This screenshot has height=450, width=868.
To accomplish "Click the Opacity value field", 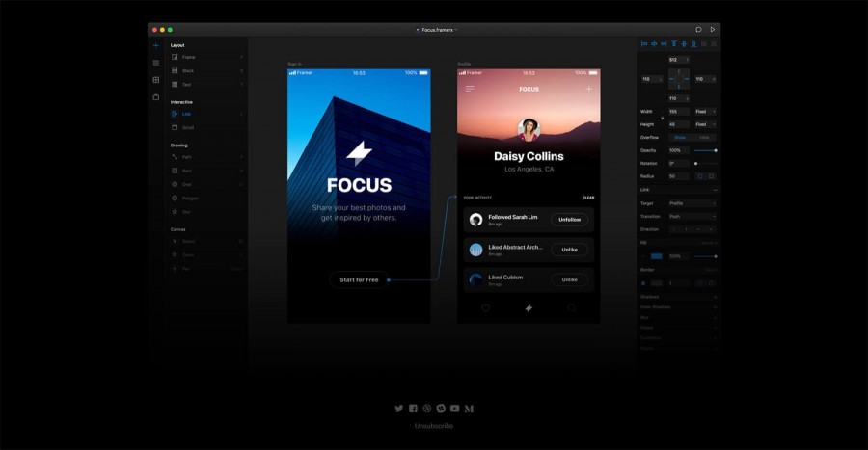I will (679, 150).
